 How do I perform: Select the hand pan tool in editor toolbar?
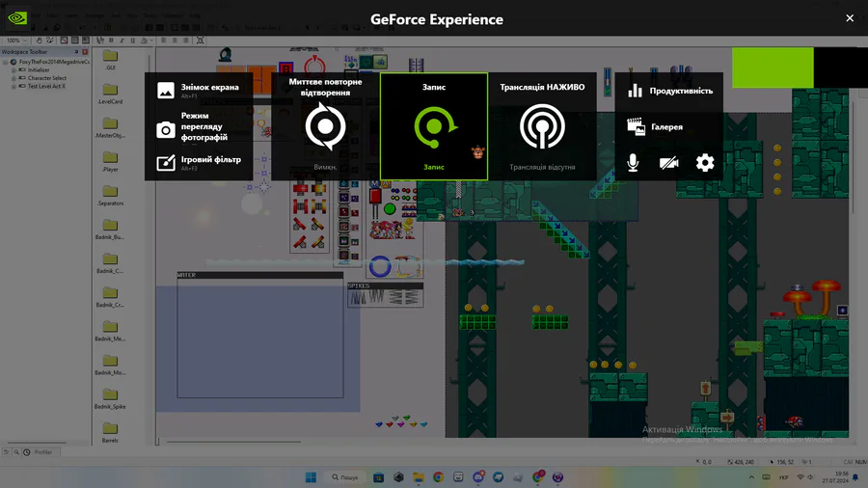(x=40, y=41)
